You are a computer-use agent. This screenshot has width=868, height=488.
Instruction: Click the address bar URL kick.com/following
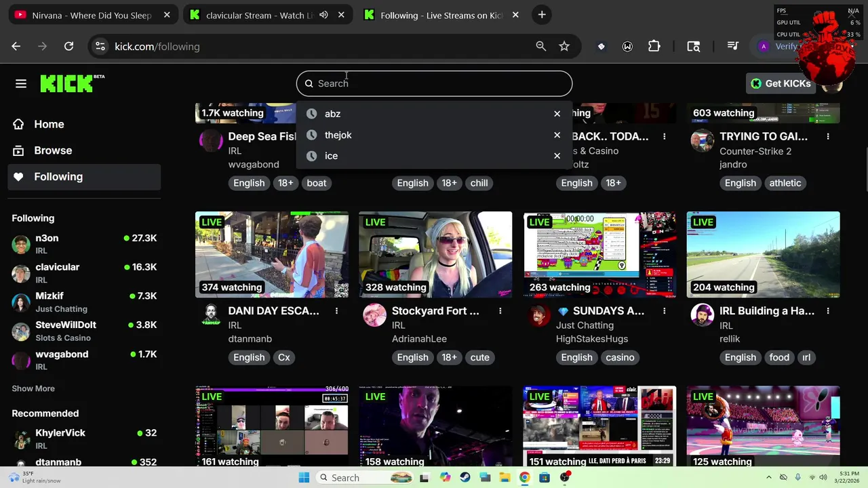(x=157, y=46)
